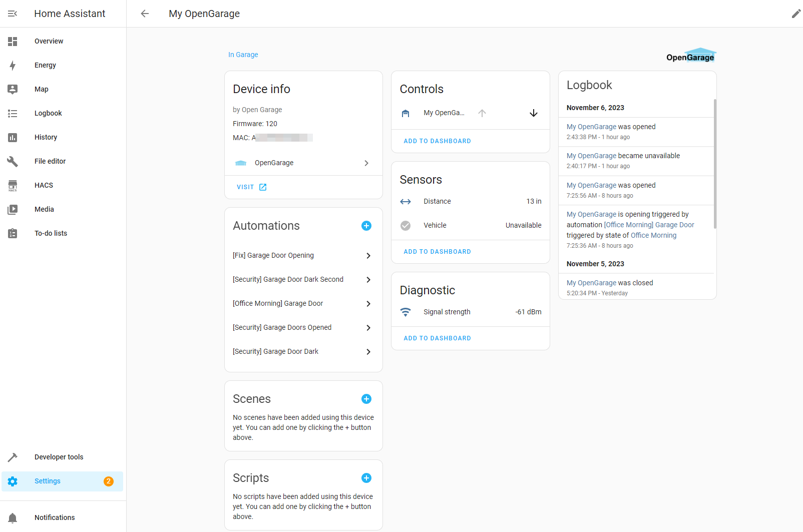Click the Distance sensor arrows icon

click(x=406, y=201)
